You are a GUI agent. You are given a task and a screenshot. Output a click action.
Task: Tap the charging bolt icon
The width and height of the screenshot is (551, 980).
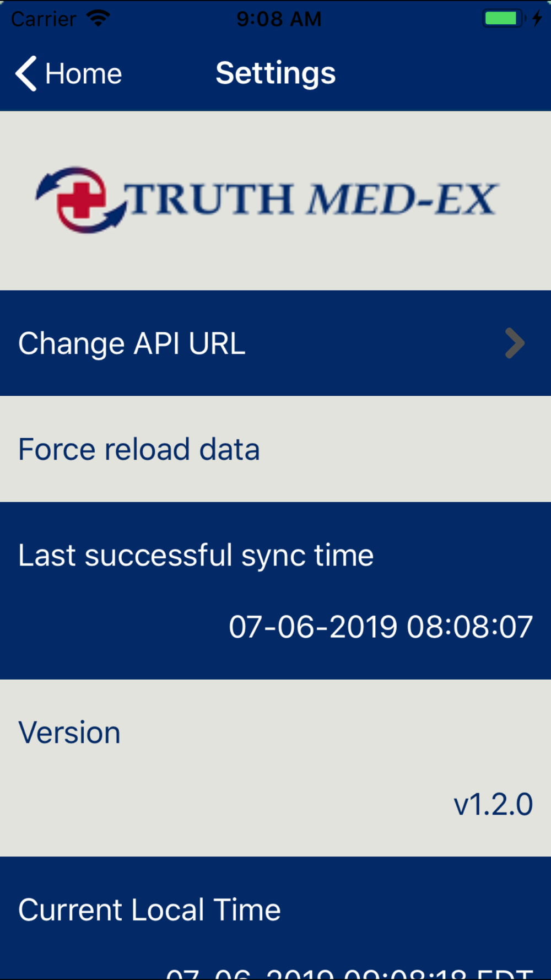pos(537,18)
